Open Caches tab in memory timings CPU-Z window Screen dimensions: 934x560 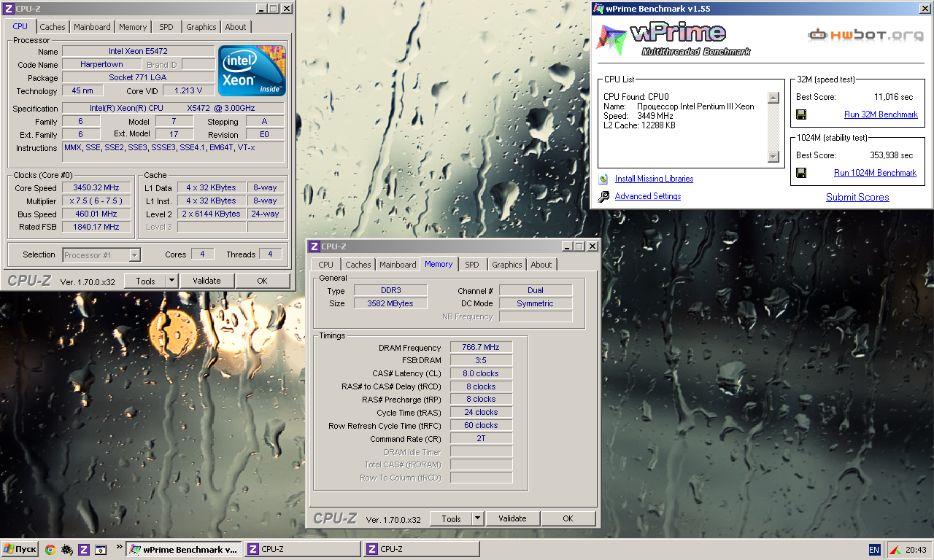pyautogui.click(x=358, y=265)
